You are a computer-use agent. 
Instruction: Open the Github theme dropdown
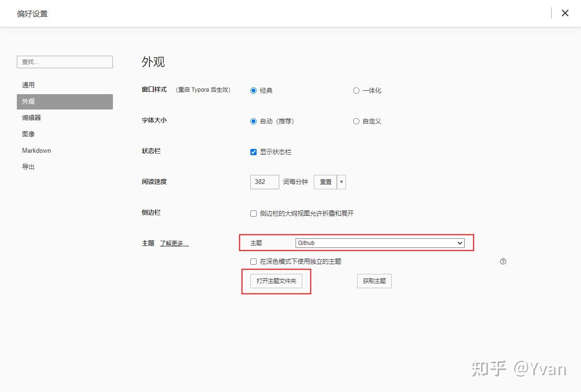(380, 243)
